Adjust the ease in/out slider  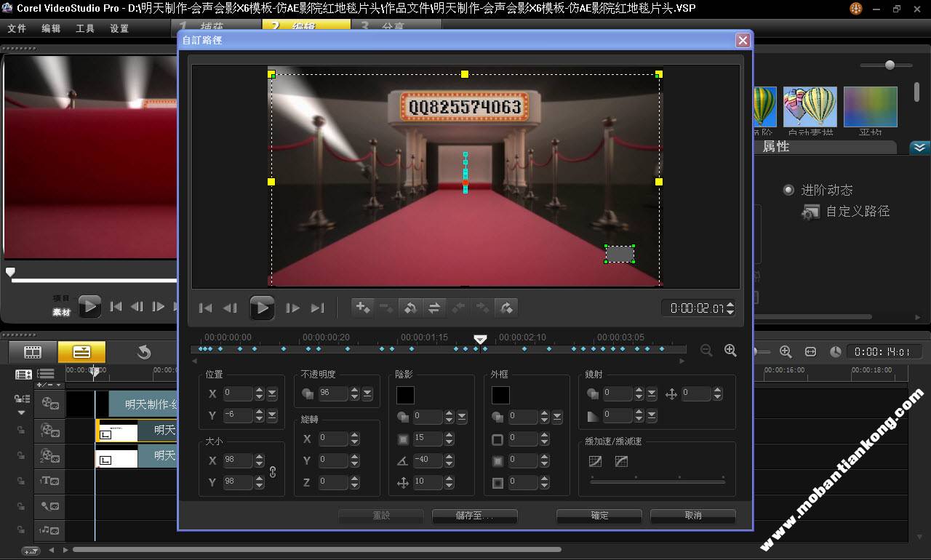pos(658,481)
